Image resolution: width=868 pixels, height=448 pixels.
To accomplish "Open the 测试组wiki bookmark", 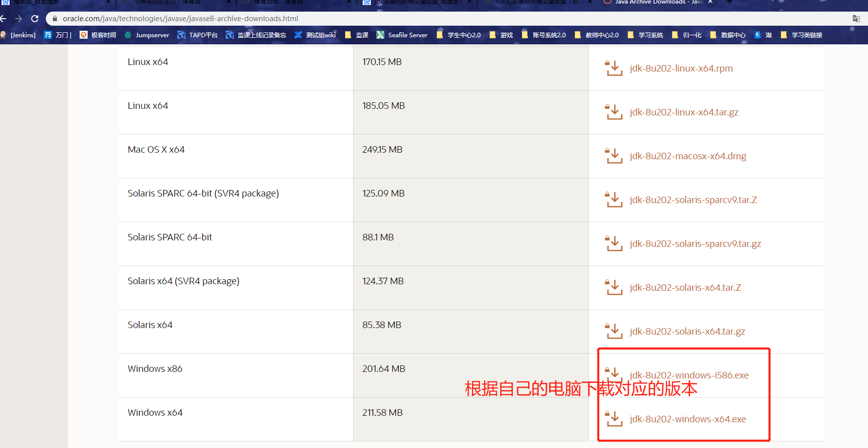I will tap(315, 35).
